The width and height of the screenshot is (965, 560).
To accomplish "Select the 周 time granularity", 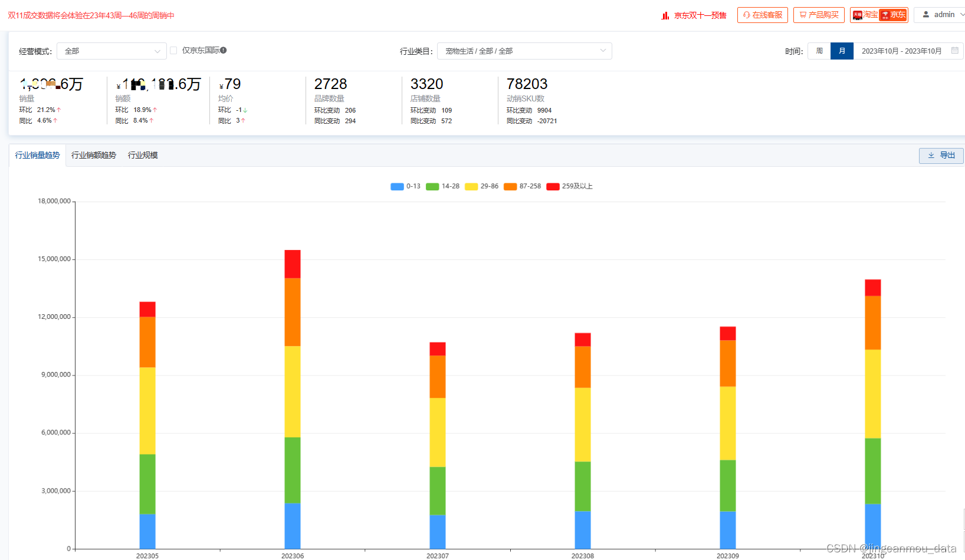I will [819, 51].
